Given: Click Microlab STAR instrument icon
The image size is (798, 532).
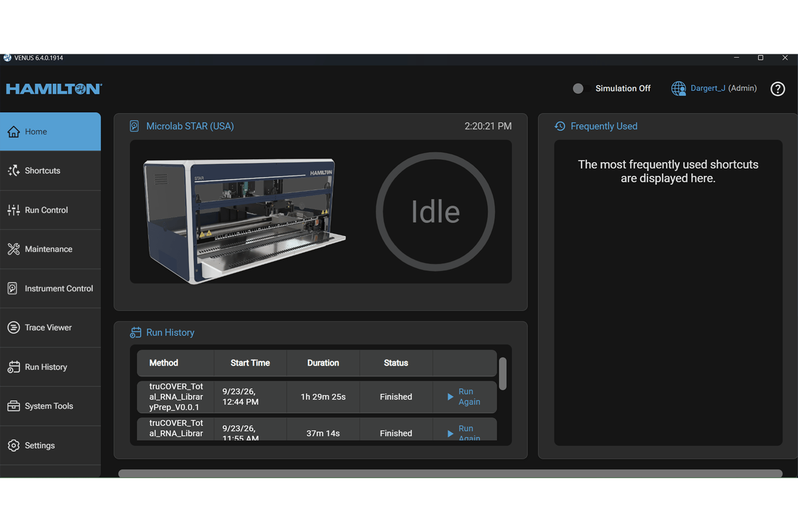Looking at the screenshot, I should [x=134, y=126].
